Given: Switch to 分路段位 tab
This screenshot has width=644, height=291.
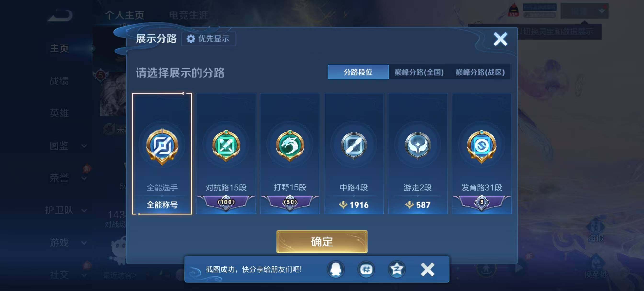Looking at the screenshot, I should (x=358, y=72).
